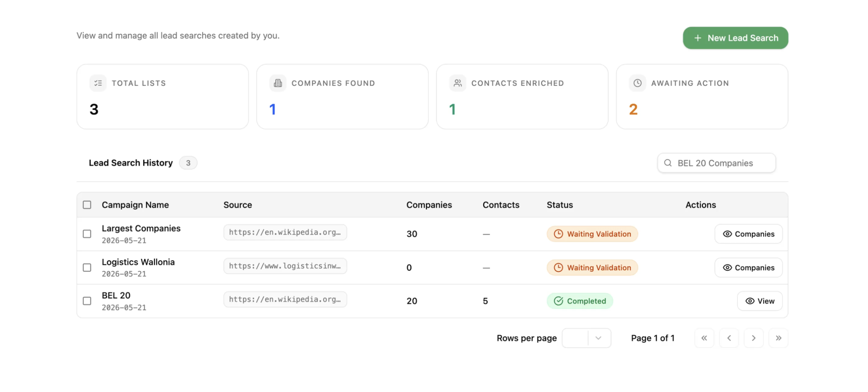Viewport: 868px width, 392px height.
Task: Click the Campaign Name column header
Action: click(135, 205)
